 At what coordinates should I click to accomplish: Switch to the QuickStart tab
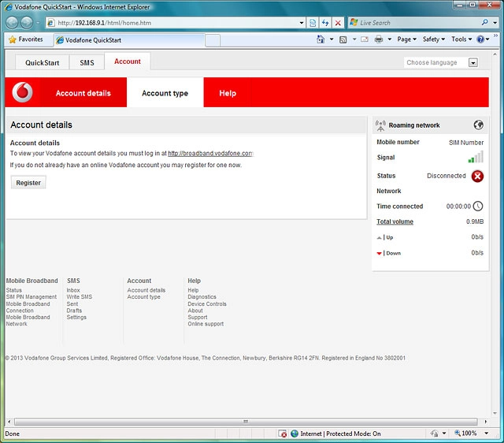click(x=42, y=63)
